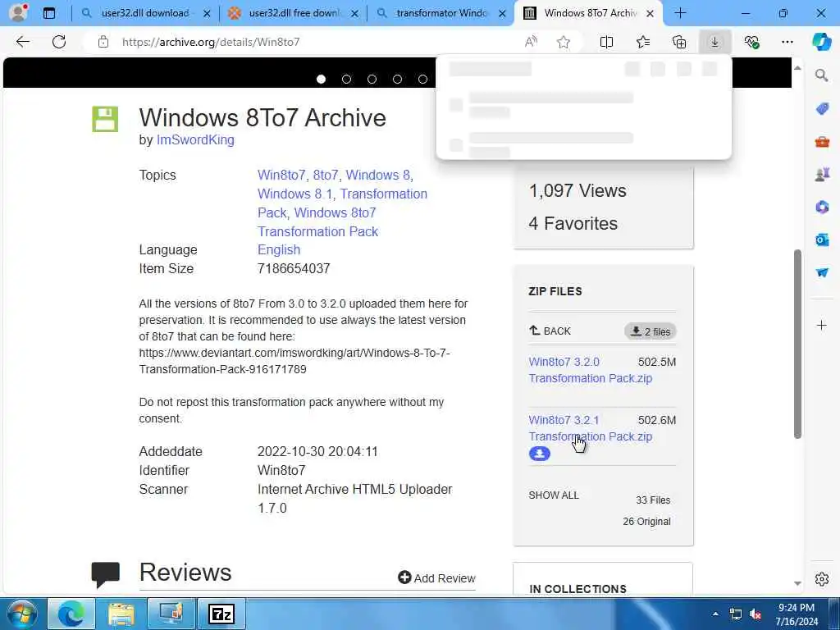Open ImSwordKing uploader link

195,139
